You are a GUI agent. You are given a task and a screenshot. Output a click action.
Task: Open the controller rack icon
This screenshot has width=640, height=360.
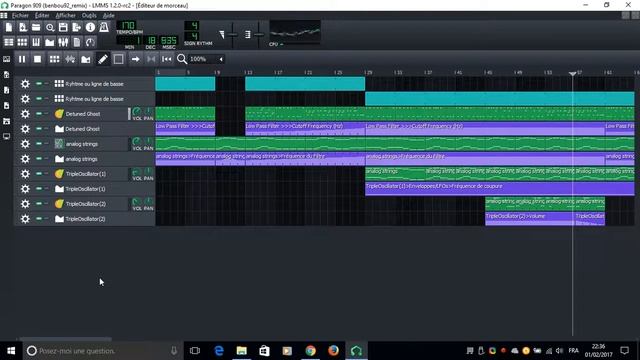tap(90, 42)
